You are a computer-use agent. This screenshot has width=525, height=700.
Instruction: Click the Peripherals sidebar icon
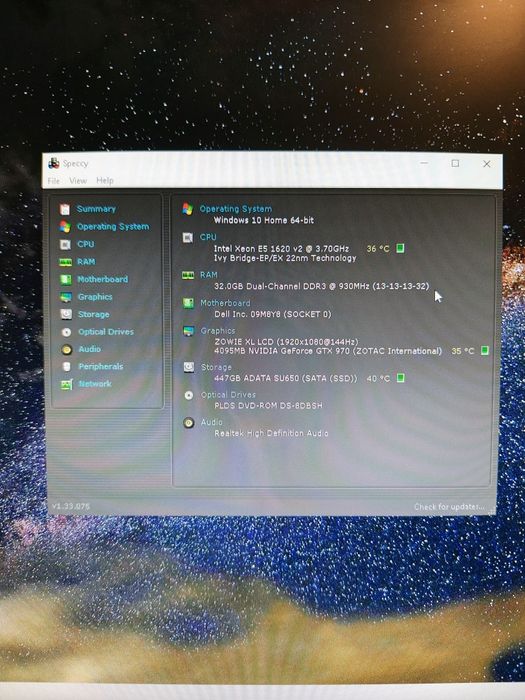click(x=67, y=367)
